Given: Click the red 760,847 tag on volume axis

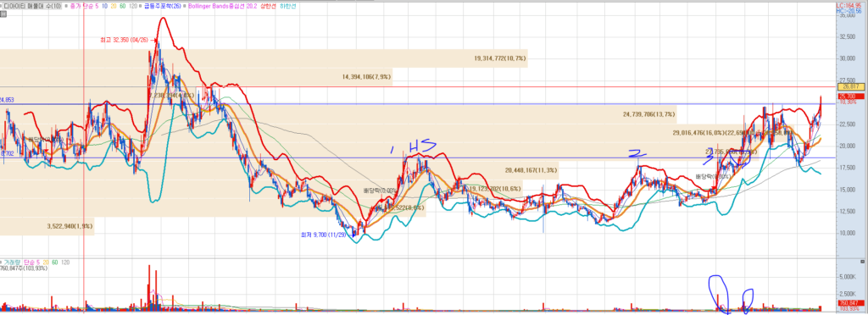Looking at the screenshot, I should (852, 303).
